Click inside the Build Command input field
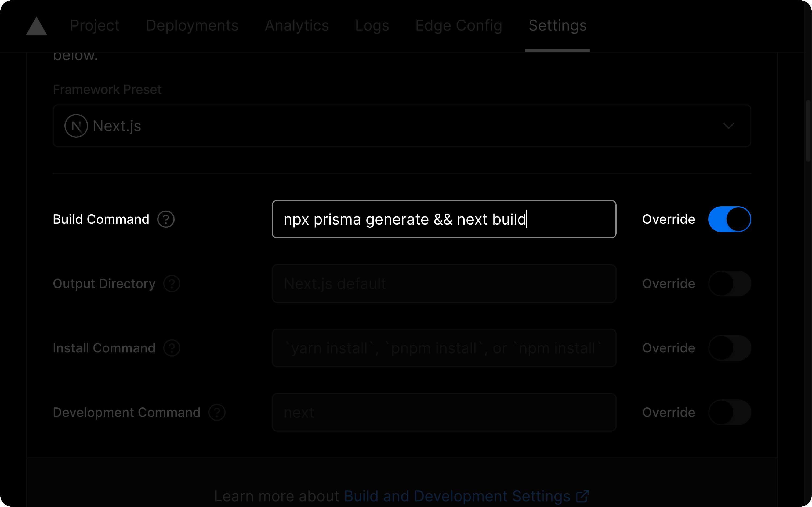The image size is (812, 507). [x=444, y=219]
